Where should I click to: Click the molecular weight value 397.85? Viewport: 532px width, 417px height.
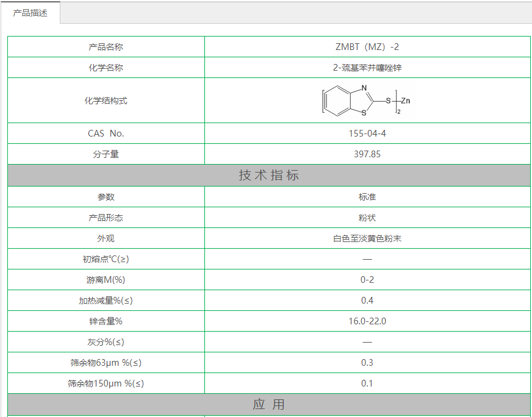click(367, 154)
